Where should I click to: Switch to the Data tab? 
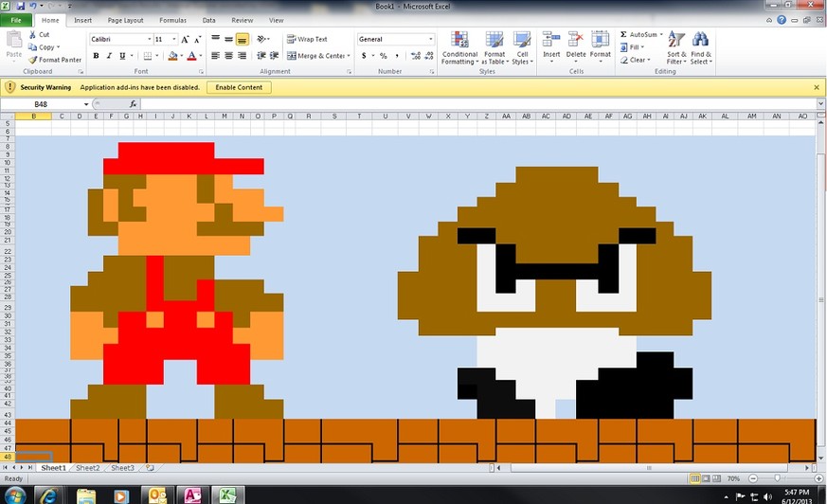pyautogui.click(x=208, y=21)
